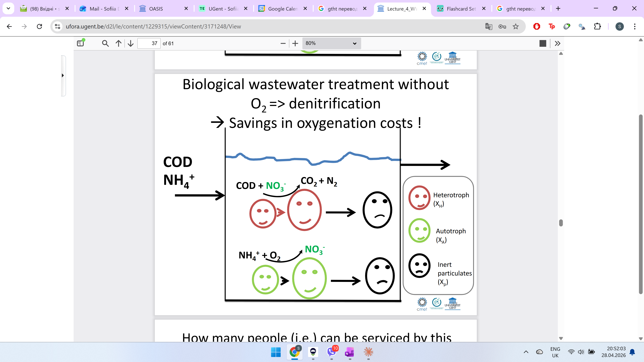Click the page number field showing 37
Viewport: 644px width, 362px height.
pos(149,43)
